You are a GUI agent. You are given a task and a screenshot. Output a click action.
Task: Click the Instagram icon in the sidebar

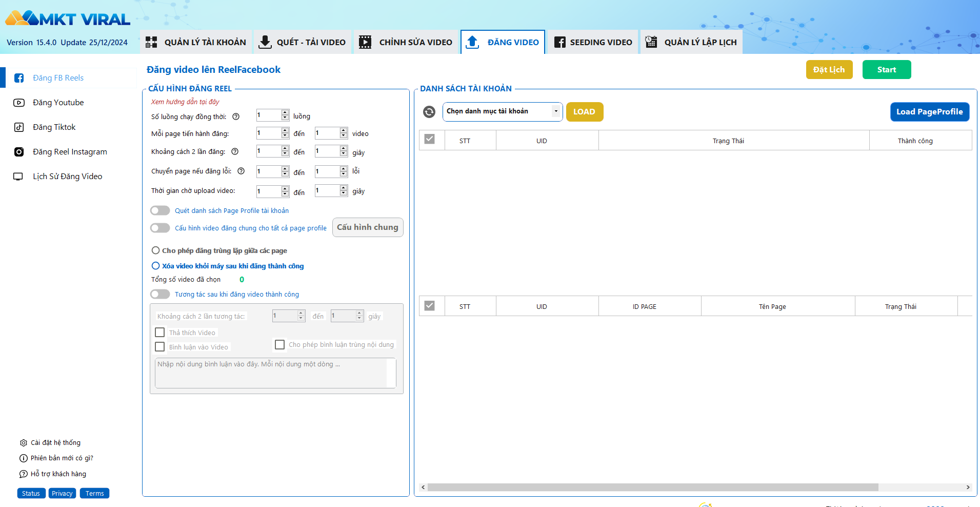(19, 152)
